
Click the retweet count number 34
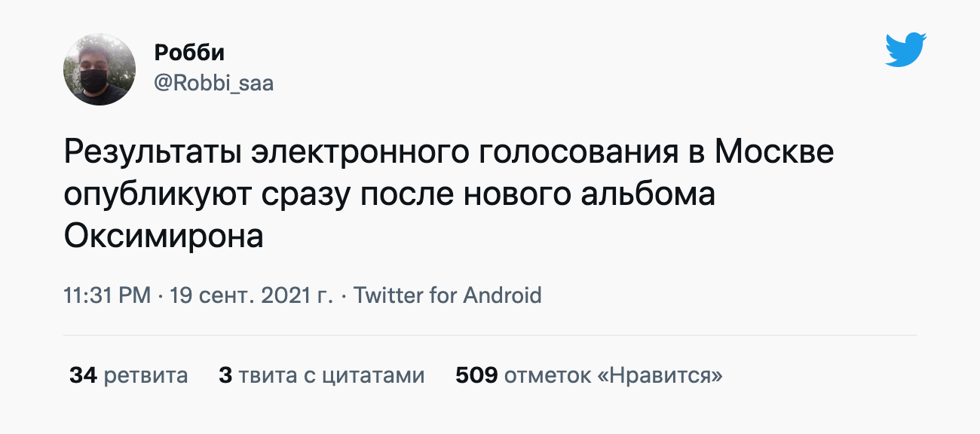point(83,375)
